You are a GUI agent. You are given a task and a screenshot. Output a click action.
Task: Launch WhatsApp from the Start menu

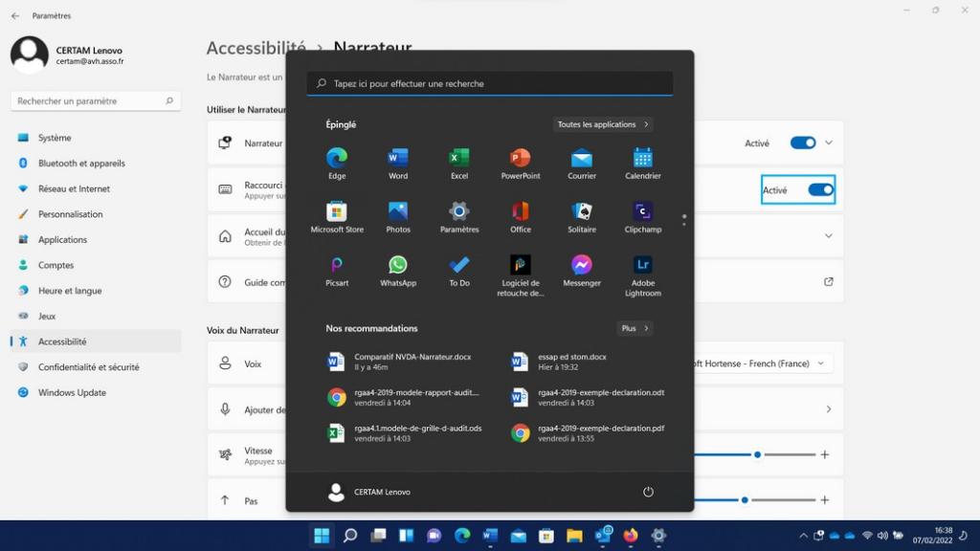(398, 271)
